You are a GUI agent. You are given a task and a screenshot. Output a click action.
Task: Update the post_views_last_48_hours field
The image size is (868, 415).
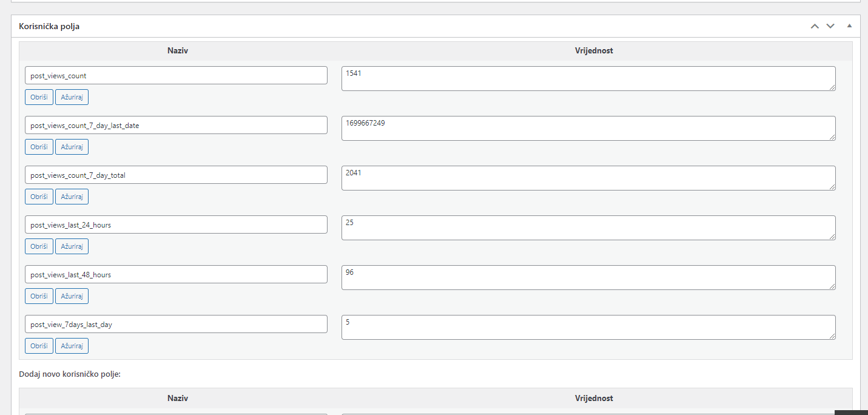(x=72, y=296)
